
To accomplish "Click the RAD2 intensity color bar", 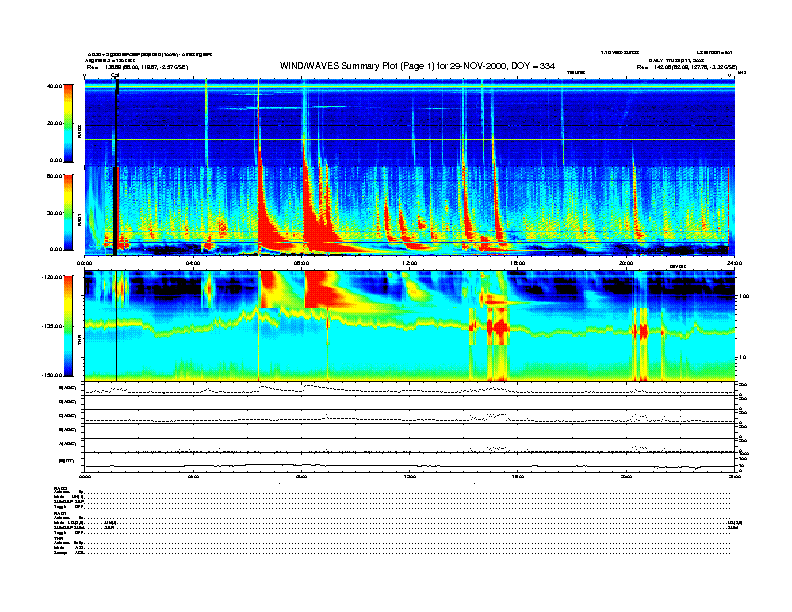I will click(68, 123).
